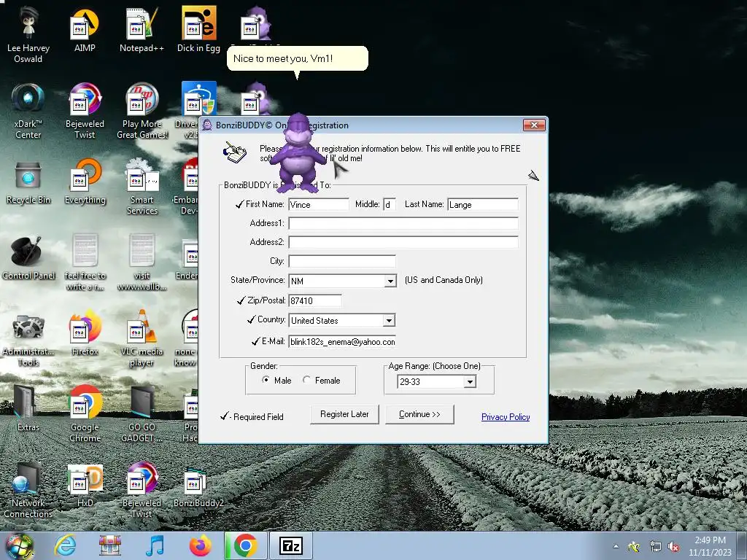
Task: Launch the Google Chrome desktop shortcut
Action: (x=85, y=414)
